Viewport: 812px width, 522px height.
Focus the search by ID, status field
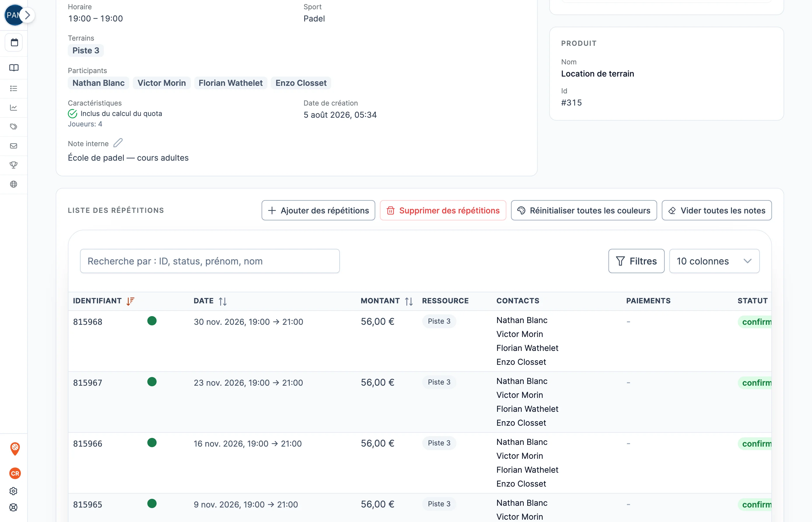pos(210,261)
